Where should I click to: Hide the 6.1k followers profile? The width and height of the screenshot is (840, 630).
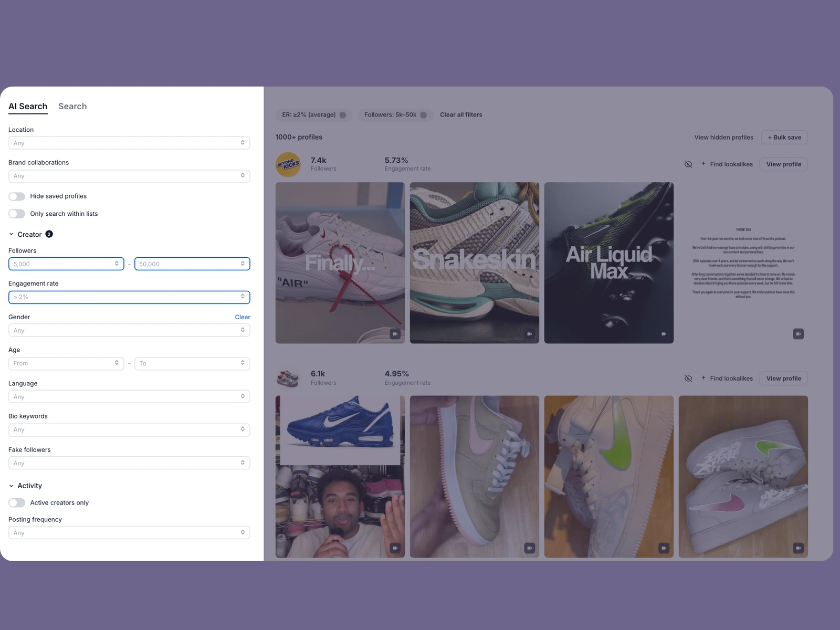pyautogui.click(x=688, y=379)
